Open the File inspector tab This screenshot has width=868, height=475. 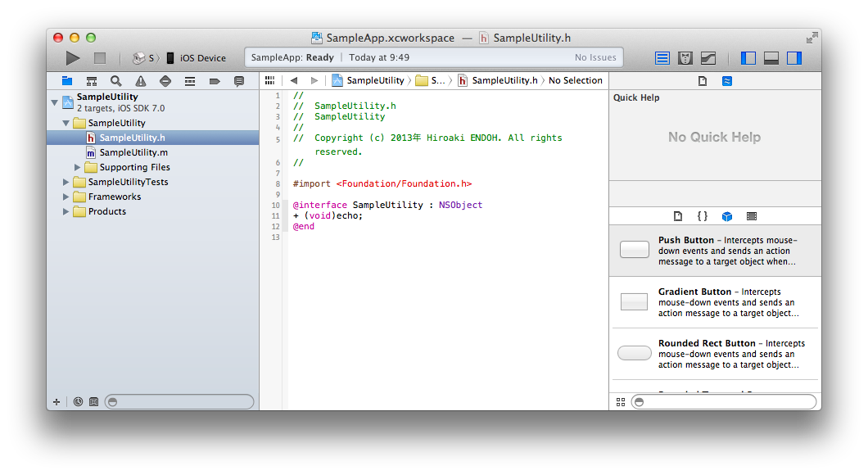703,81
